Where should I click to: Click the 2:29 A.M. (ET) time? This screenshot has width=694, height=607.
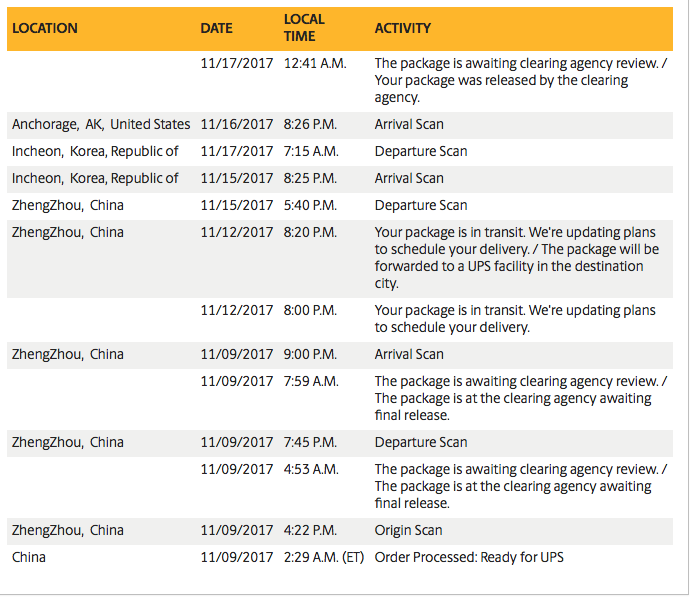325,558
